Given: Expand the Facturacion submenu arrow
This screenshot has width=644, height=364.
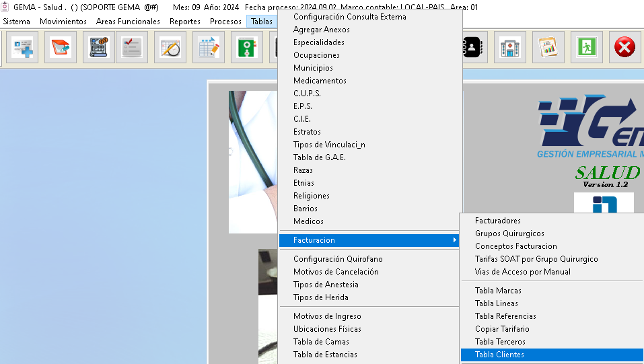Looking at the screenshot, I should (x=454, y=240).
